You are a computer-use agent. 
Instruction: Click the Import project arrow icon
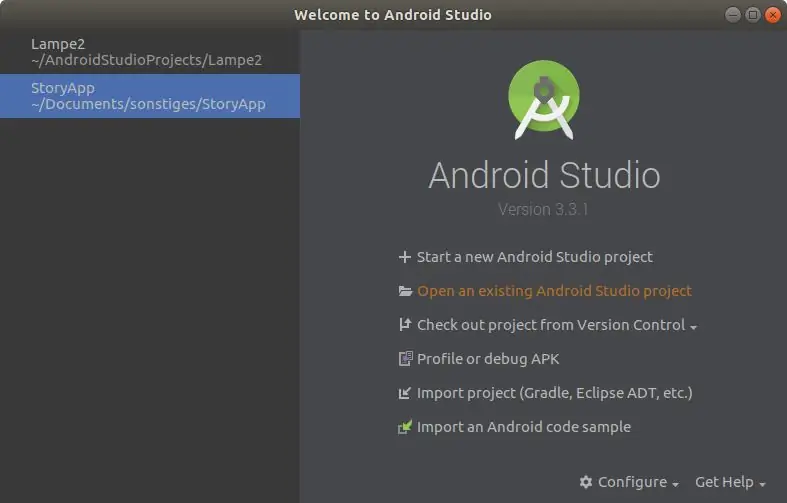pyautogui.click(x=405, y=393)
